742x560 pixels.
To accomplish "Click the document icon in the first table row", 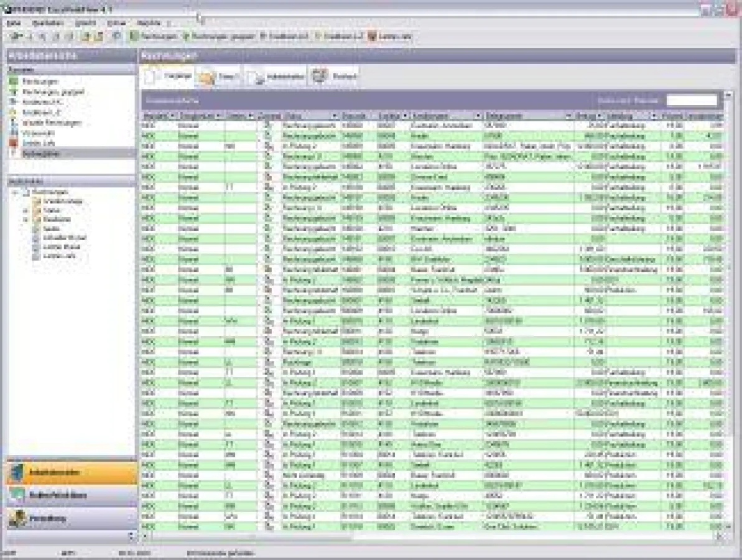I will point(269,126).
